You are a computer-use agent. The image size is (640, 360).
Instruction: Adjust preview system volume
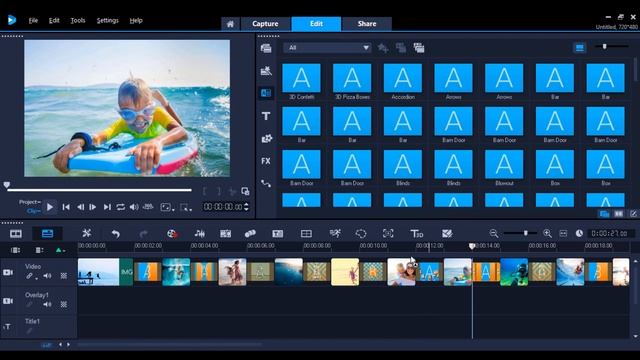134,207
